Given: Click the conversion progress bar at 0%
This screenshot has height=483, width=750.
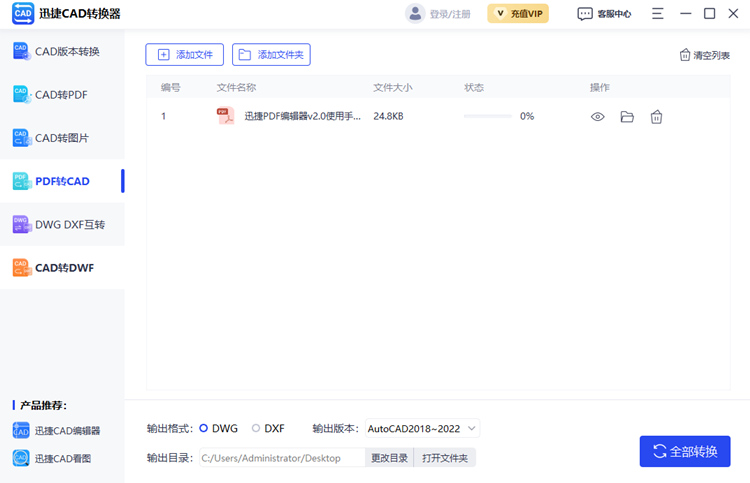Looking at the screenshot, I should 487,116.
